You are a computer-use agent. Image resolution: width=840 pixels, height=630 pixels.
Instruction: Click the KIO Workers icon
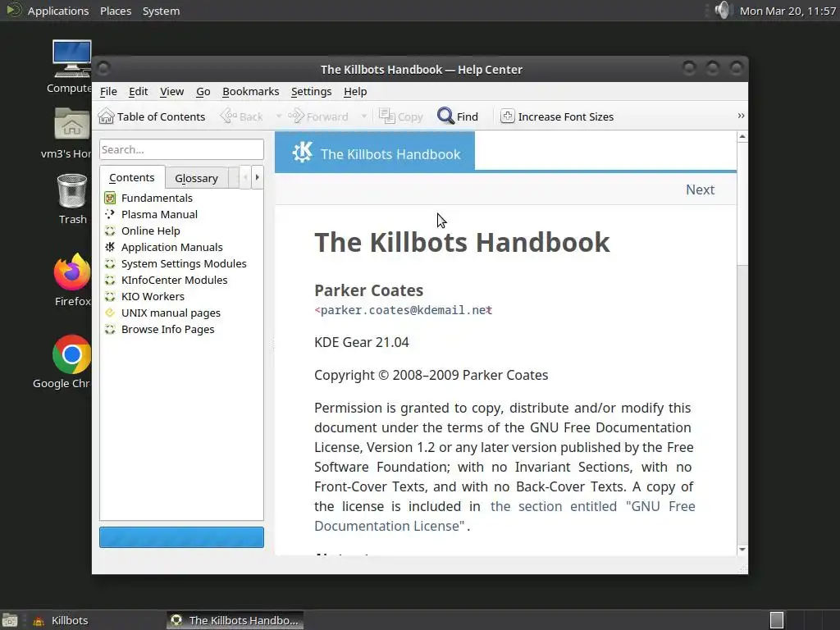110,296
